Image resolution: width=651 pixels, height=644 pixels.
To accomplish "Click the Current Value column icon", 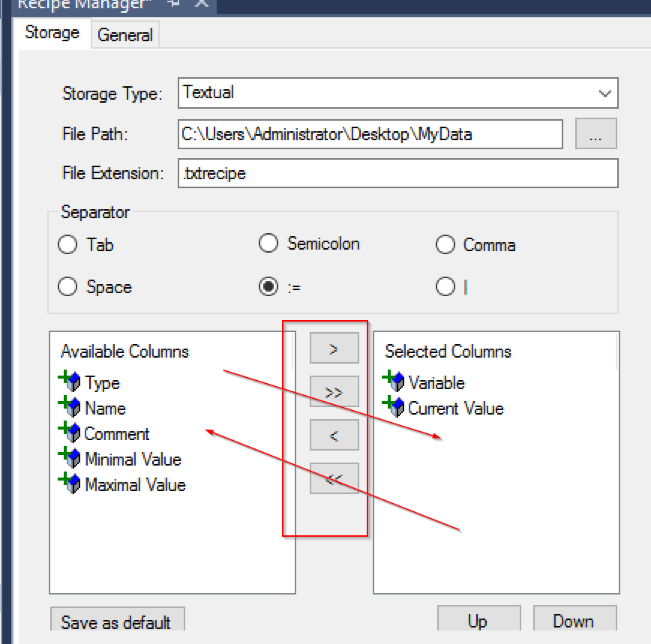I will click(393, 406).
